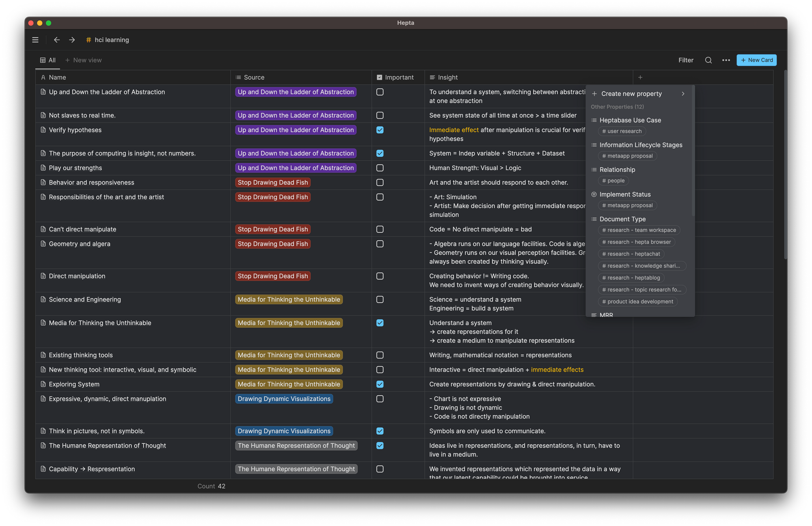Uncheck Important for Exploring System row
The height and width of the screenshot is (526, 812).
380,384
